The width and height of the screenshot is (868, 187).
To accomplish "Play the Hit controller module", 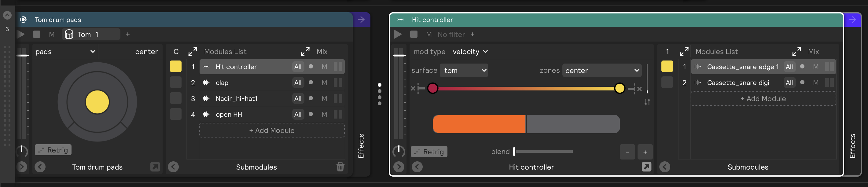I will [398, 34].
